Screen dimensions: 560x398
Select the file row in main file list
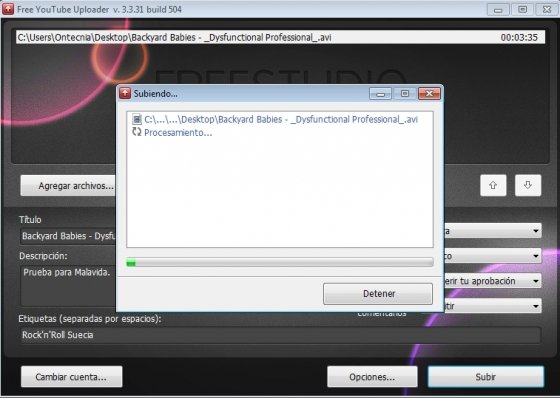280,37
